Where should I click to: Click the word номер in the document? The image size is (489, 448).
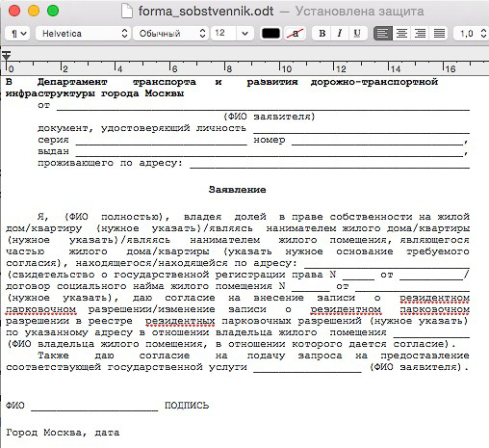coord(270,140)
